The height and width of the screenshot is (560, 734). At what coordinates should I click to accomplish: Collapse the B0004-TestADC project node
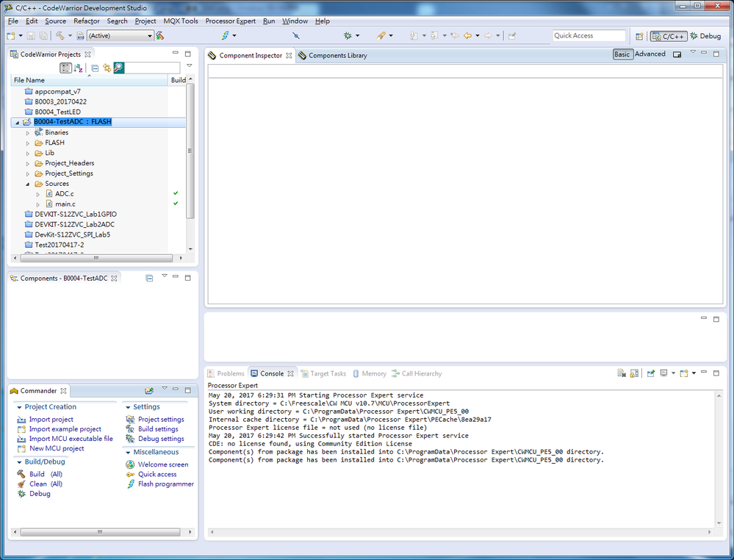coord(18,122)
